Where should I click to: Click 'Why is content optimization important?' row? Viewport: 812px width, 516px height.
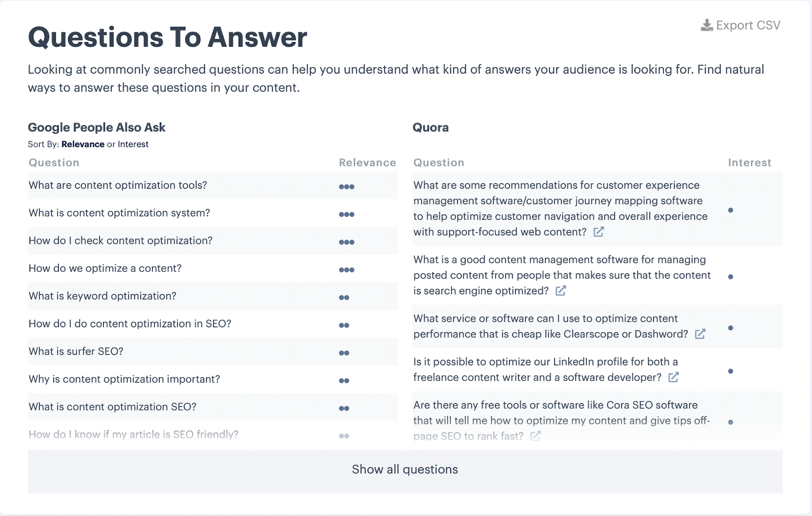213,379
